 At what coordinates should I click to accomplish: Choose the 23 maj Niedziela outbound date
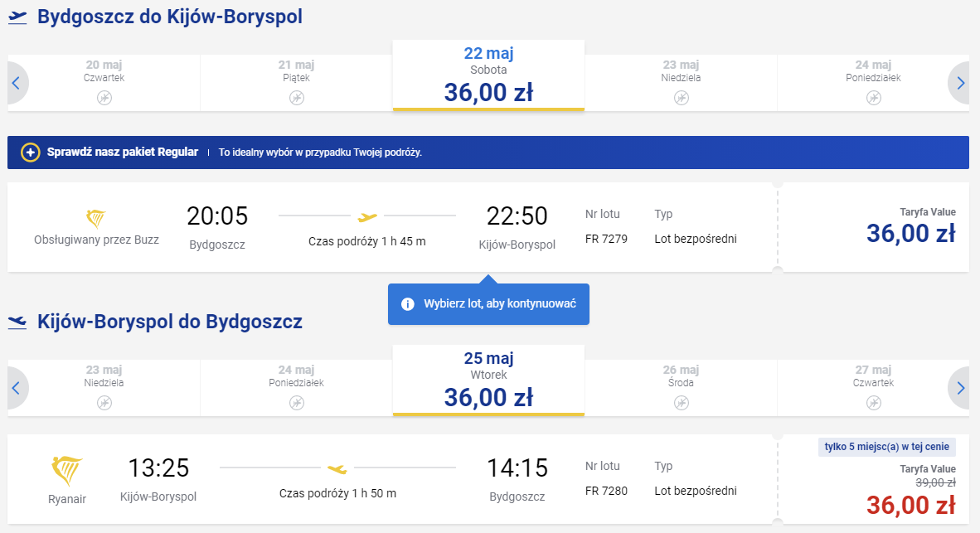[x=682, y=83]
